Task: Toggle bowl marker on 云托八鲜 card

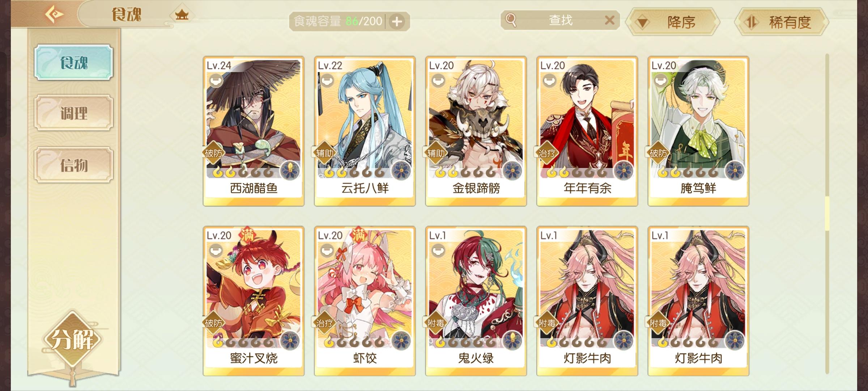Action: click(x=327, y=80)
